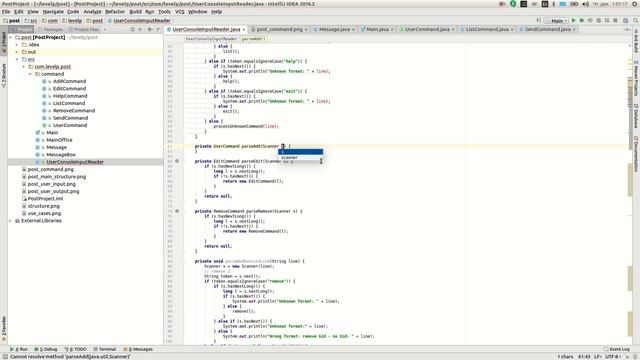Screen dimensions: 640x360
Task: Switch to the UserCommand.java tab
Action: [x=427, y=29]
